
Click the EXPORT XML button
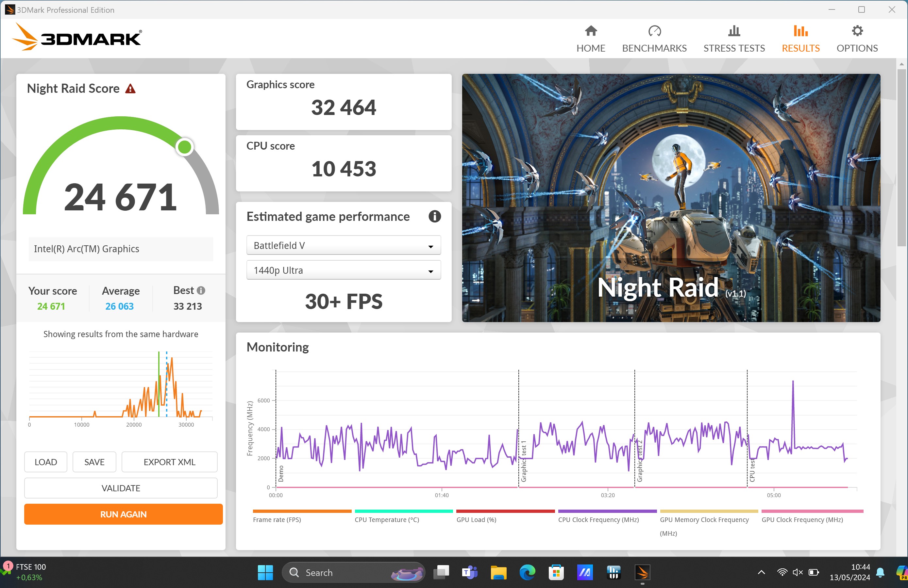pos(169,462)
